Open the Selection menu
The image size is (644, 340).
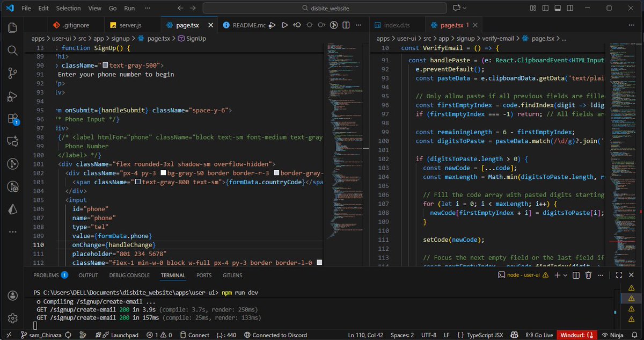click(x=68, y=9)
